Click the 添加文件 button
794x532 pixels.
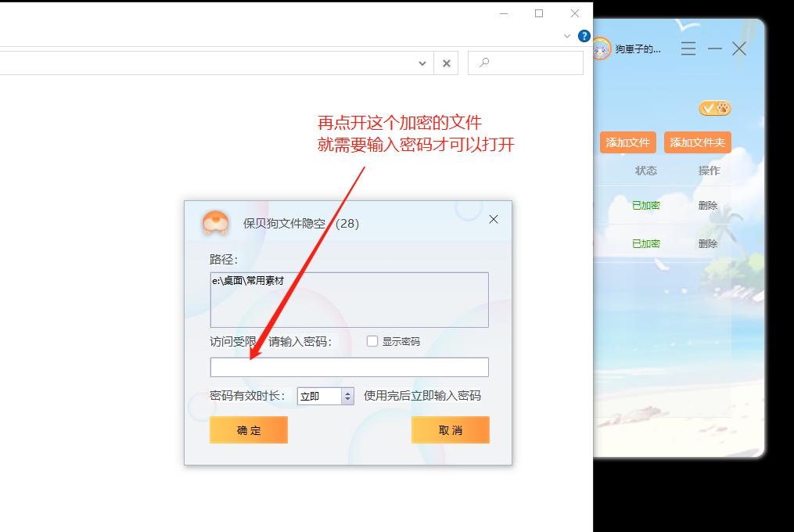point(628,142)
